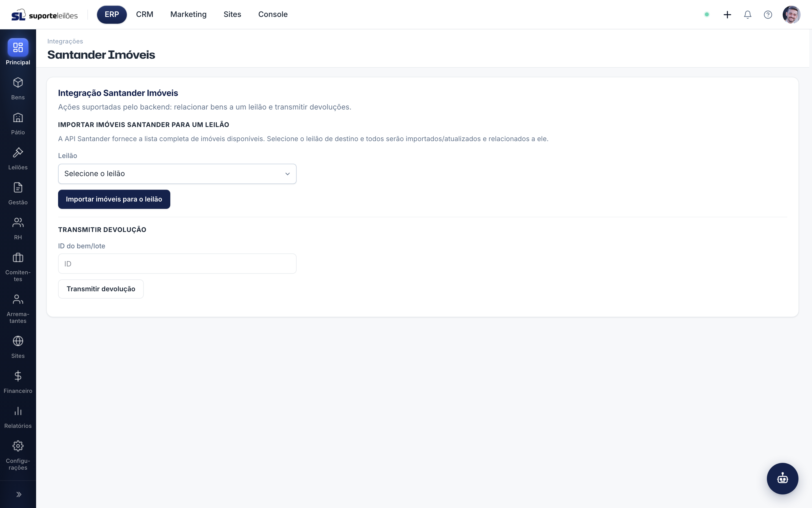This screenshot has height=508, width=812.
Task: Click the Transmitir devolução button
Action: pos(101,289)
